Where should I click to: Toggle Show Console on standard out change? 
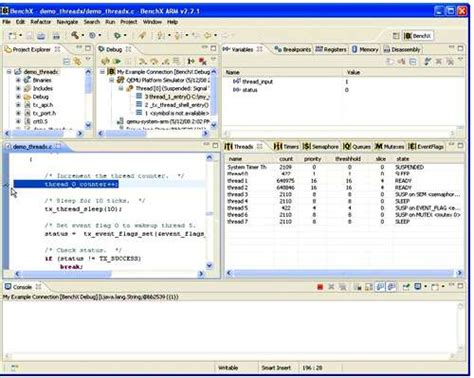[380, 287]
